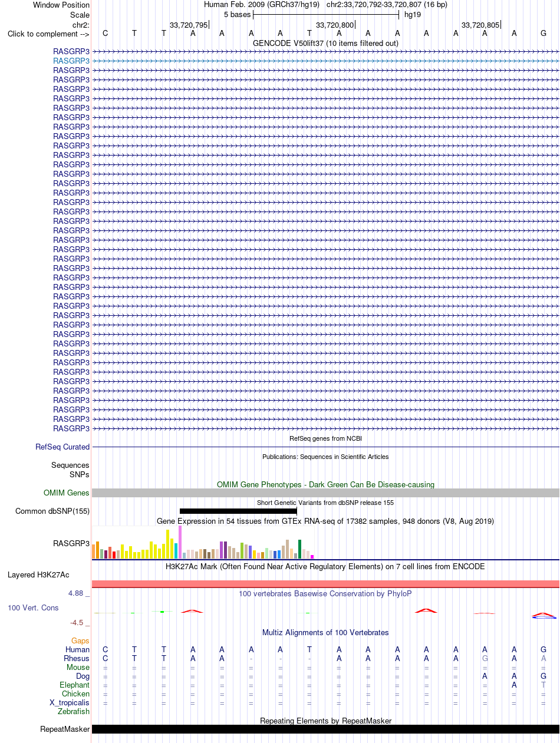Click the Window Position label
Viewport: 560px width, 743px height.
(x=61, y=5)
